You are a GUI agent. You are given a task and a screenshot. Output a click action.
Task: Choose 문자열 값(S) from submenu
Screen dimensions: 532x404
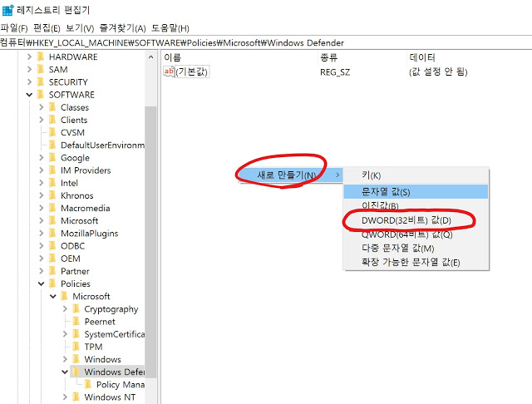click(x=416, y=192)
